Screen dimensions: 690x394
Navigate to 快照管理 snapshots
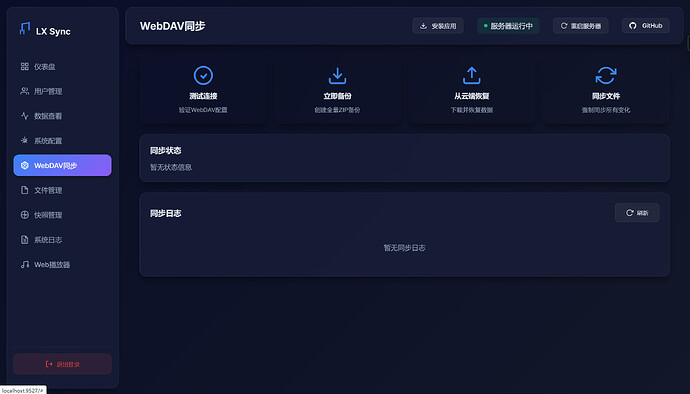pyautogui.click(x=62, y=215)
